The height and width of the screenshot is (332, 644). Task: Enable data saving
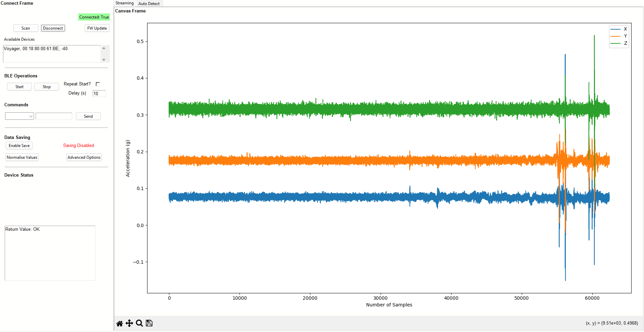pos(19,146)
